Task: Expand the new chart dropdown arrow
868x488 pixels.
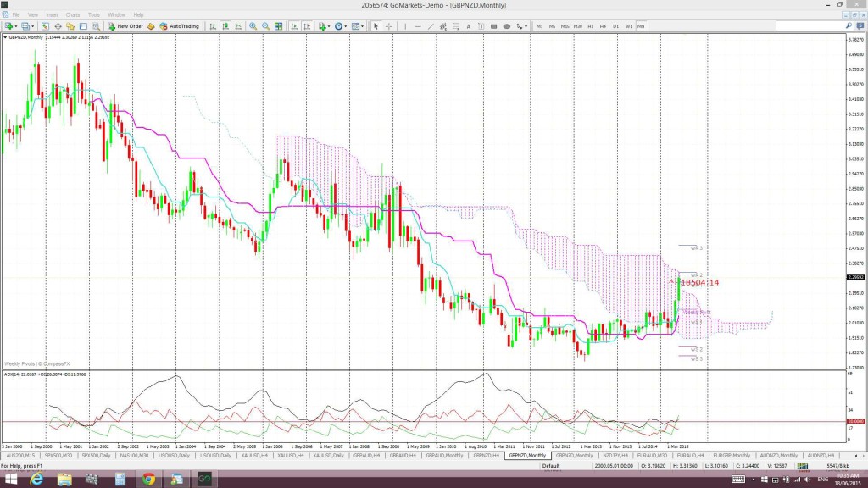Action: pos(16,26)
